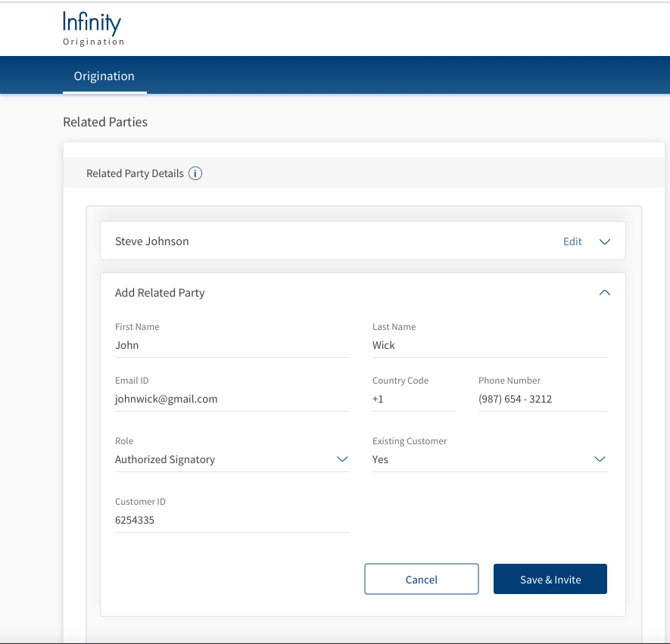Click the Cancel button
Viewport: 670px width, 644px height.
coord(422,579)
